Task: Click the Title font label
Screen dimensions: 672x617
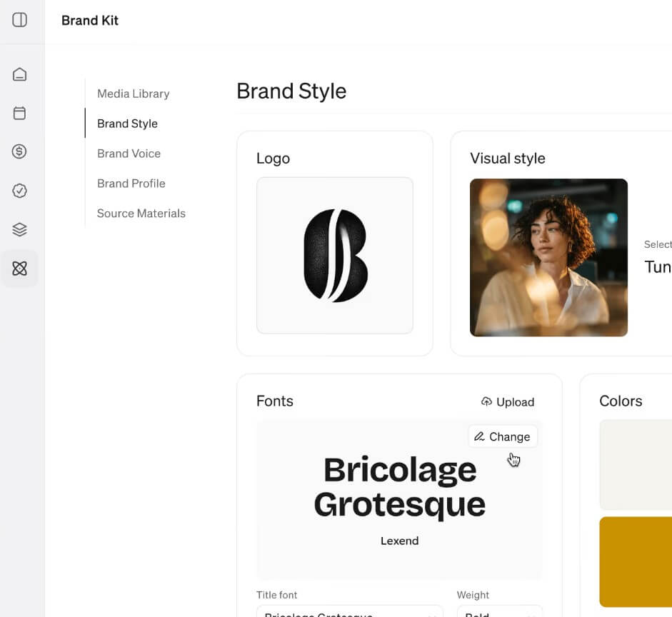Action: pyautogui.click(x=276, y=595)
